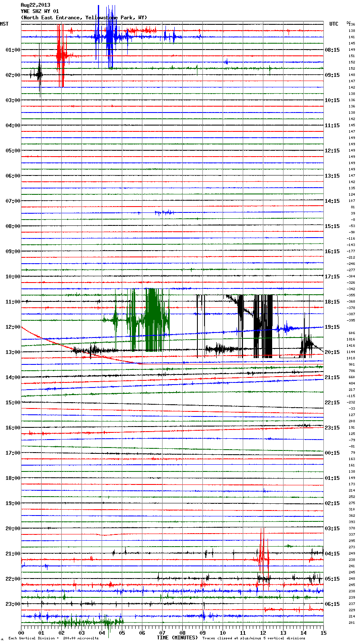357x644 pixels.
Task: Click minute tick label '13' on bottom axis
Action: point(283,633)
